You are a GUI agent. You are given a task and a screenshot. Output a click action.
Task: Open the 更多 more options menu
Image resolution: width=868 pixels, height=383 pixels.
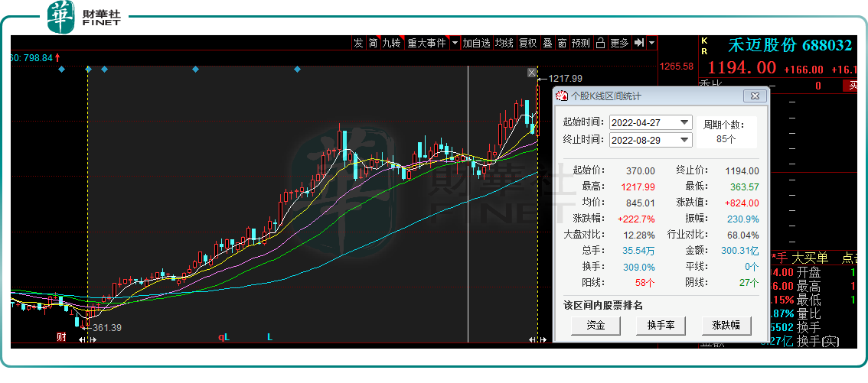[619, 43]
